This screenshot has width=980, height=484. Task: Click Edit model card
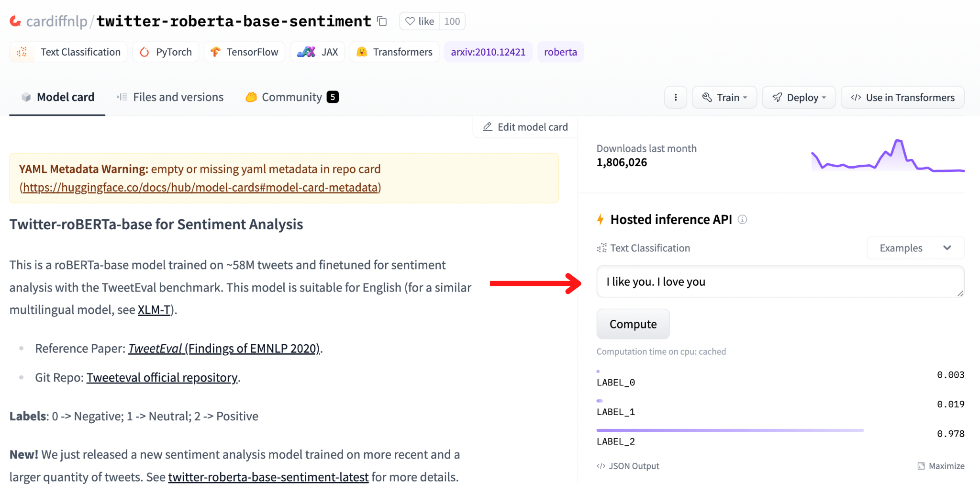[525, 127]
